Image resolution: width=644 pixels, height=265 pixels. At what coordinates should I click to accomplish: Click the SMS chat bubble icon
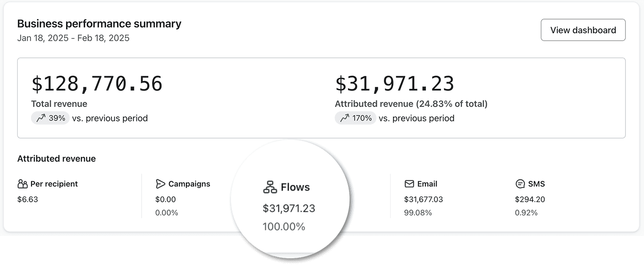pyautogui.click(x=520, y=184)
